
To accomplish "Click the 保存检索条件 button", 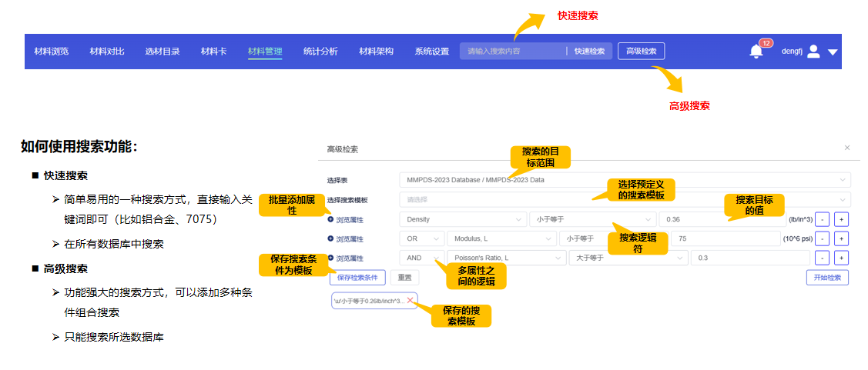I will point(357,277).
